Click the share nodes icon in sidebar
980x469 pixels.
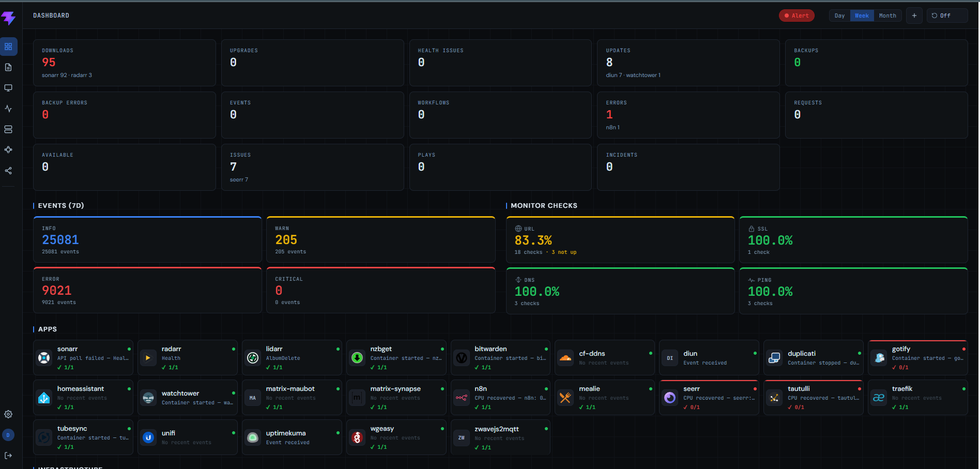click(x=8, y=171)
